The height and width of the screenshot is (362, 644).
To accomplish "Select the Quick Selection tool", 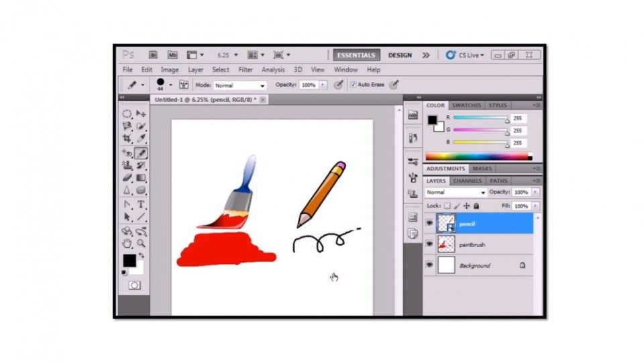I will [x=141, y=126].
